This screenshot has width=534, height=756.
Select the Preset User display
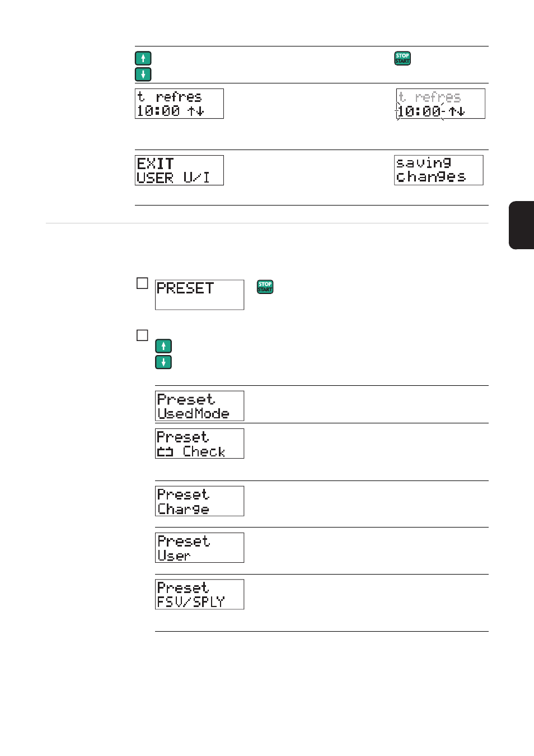(x=199, y=548)
